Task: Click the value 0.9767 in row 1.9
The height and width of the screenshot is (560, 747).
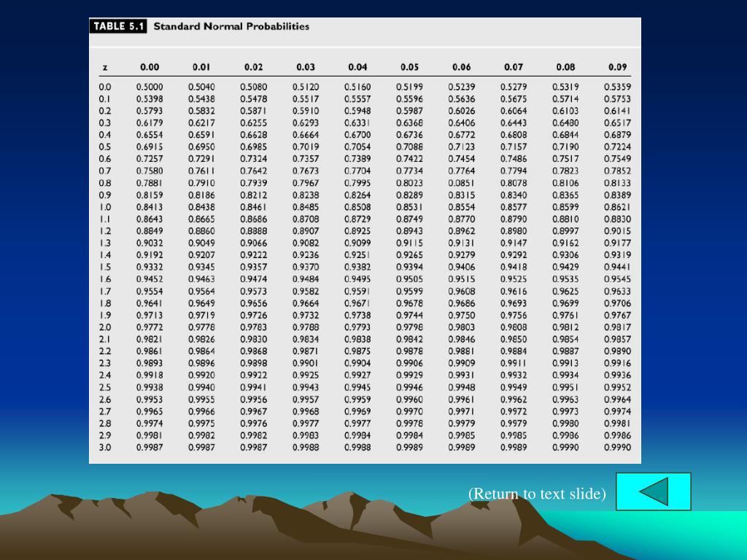Action: [617, 315]
